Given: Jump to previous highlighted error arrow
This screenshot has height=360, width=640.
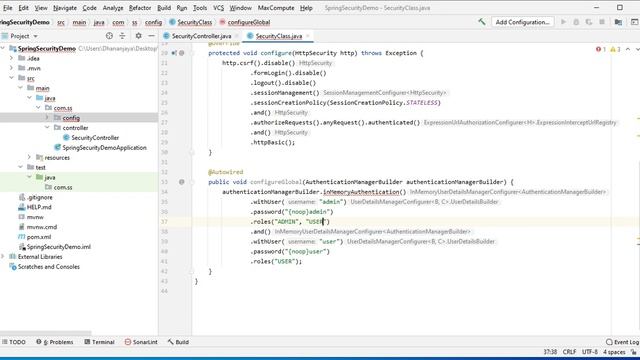Looking at the screenshot, I should 628,49.
